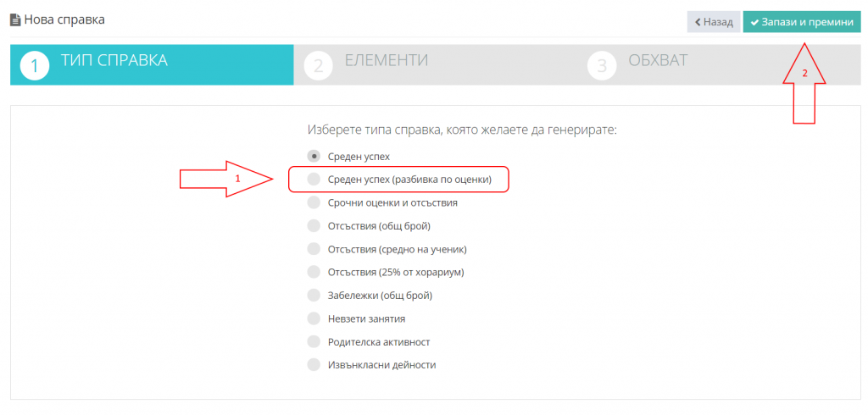This screenshot has height=415, width=868.
Task: Select Забележки (общ брой) radio option
Action: tap(314, 295)
